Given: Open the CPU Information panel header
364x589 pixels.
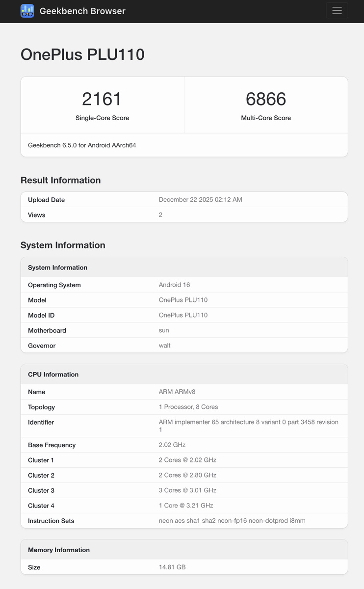Looking at the screenshot, I should coord(184,374).
